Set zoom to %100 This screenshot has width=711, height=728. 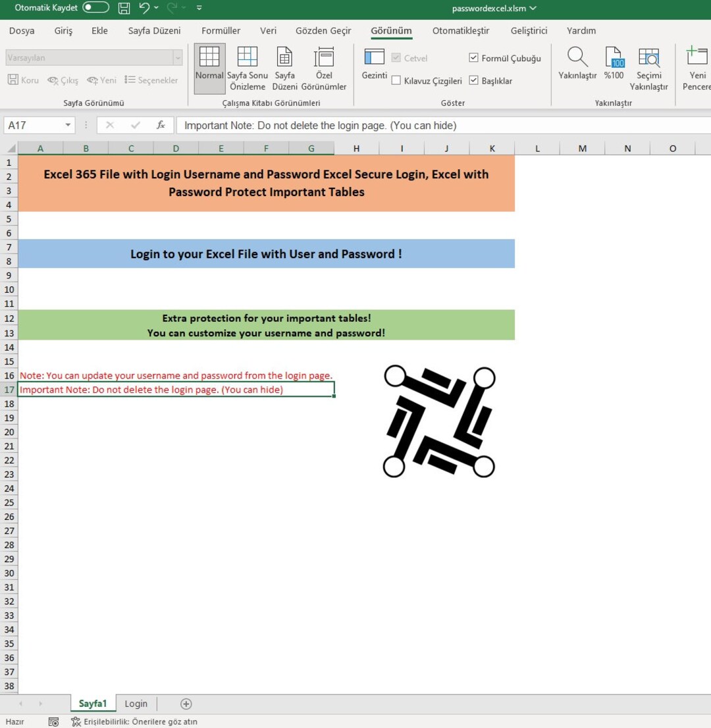pos(614,66)
